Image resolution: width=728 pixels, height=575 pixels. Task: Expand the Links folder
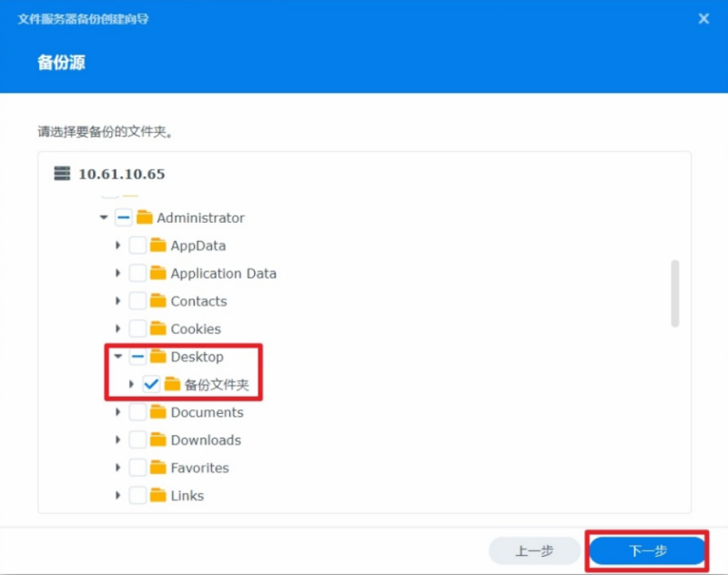click(x=118, y=496)
